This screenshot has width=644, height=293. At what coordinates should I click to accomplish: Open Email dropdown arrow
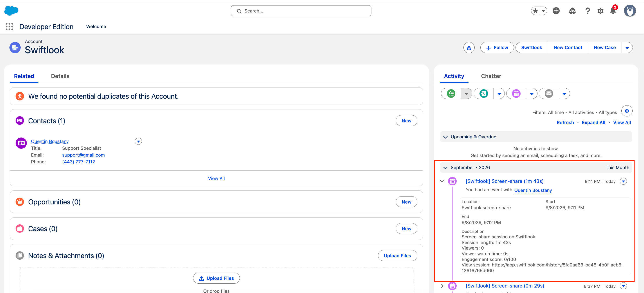[x=564, y=94]
